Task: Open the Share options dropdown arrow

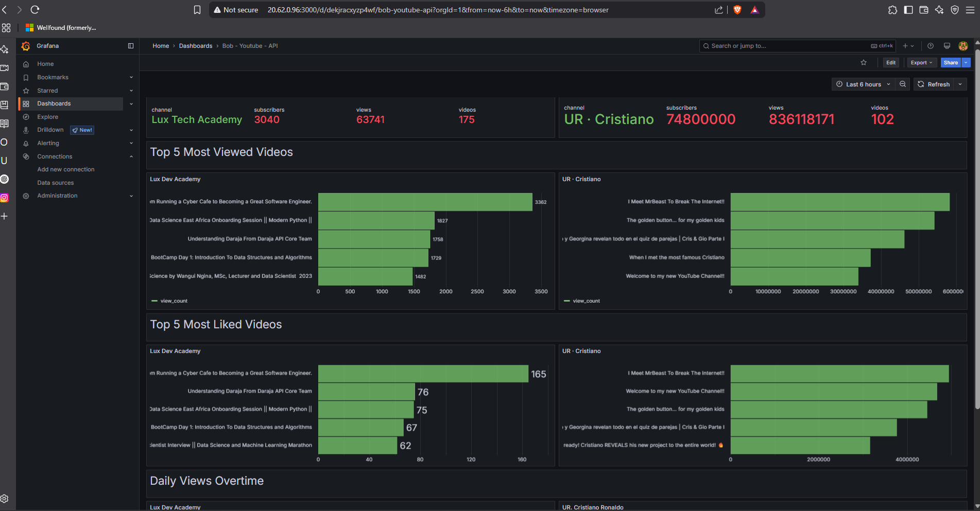Action: [x=966, y=63]
